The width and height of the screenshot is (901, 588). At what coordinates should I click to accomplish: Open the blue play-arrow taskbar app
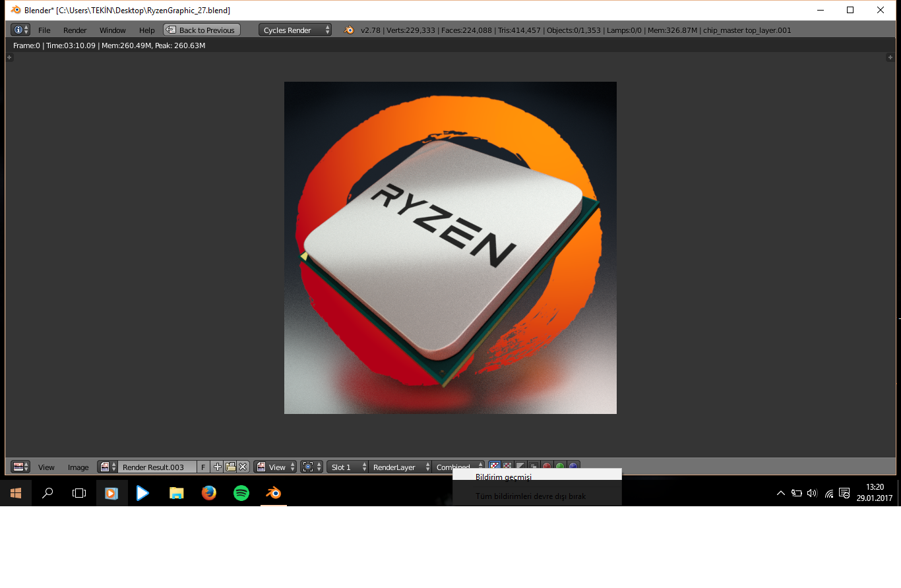pyautogui.click(x=143, y=492)
